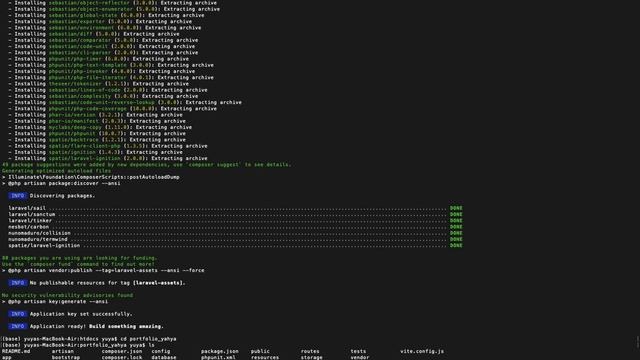640x360 pixels.
Task: Click laravel/sail in discovered packages list
Action: click(27, 208)
